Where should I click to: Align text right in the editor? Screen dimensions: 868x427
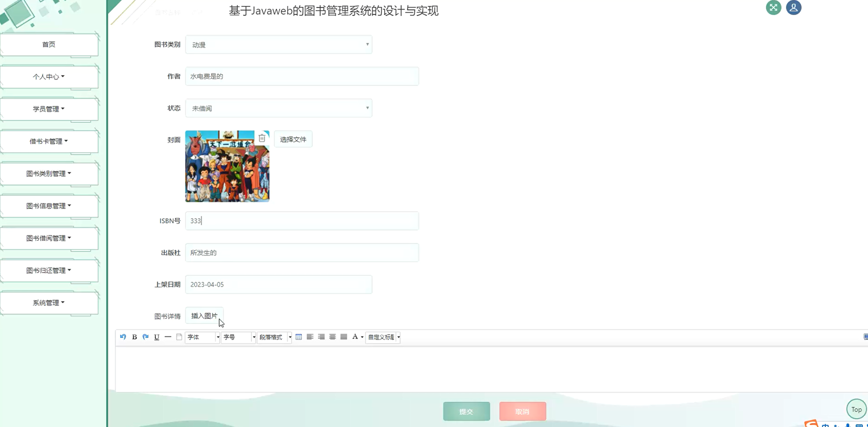point(321,336)
